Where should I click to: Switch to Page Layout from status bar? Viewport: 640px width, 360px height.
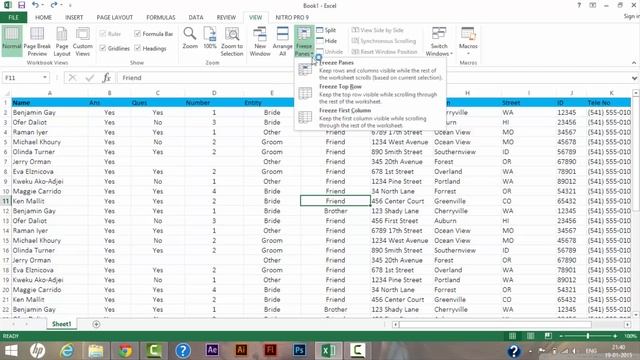tap(530, 336)
